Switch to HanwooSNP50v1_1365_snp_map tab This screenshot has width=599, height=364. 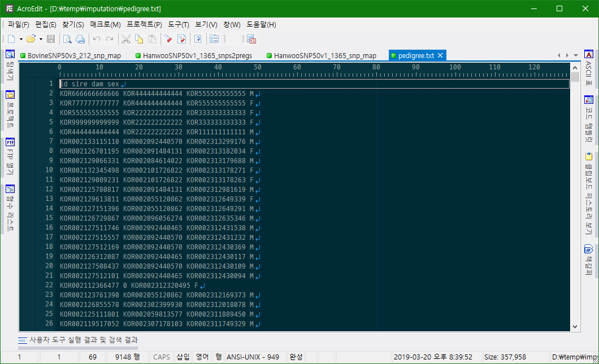tap(322, 56)
